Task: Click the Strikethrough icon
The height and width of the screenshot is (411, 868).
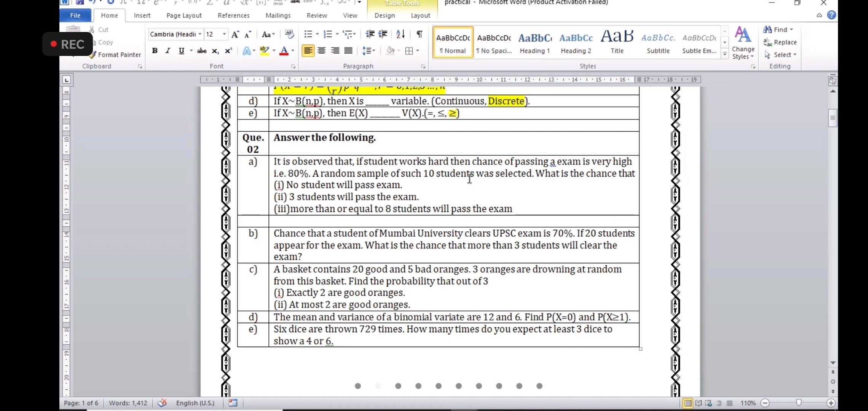Action: pyautogui.click(x=202, y=51)
